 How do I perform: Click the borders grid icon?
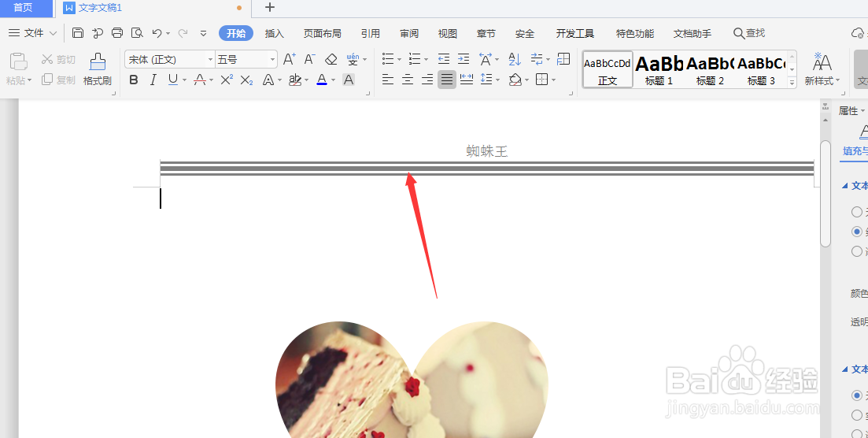[x=541, y=80]
